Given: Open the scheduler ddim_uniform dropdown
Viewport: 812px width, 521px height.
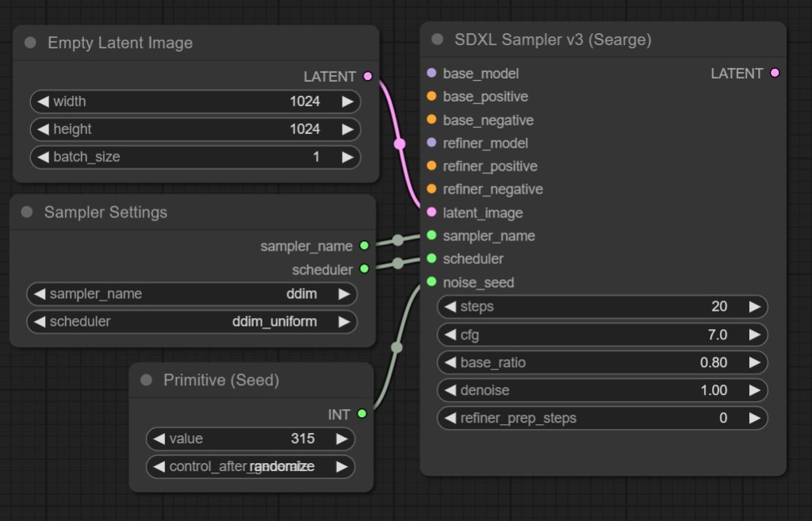Looking at the screenshot, I should click(x=192, y=322).
